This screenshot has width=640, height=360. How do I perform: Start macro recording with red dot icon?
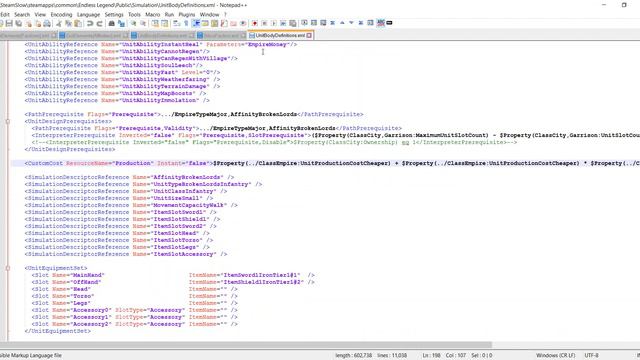click(x=254, y=23)
